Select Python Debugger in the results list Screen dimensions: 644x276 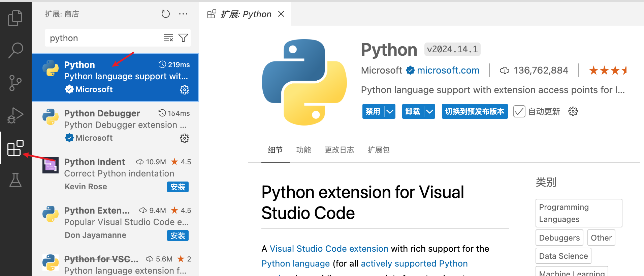pyautogui.click(x=115, y=126)
